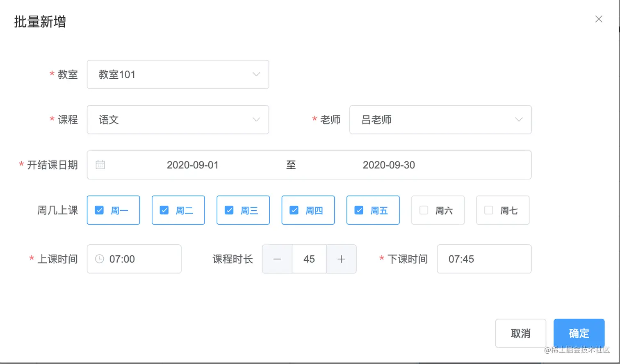
Task: Click the dropdown arrow in the 教室 field
Action: (256, 74)
